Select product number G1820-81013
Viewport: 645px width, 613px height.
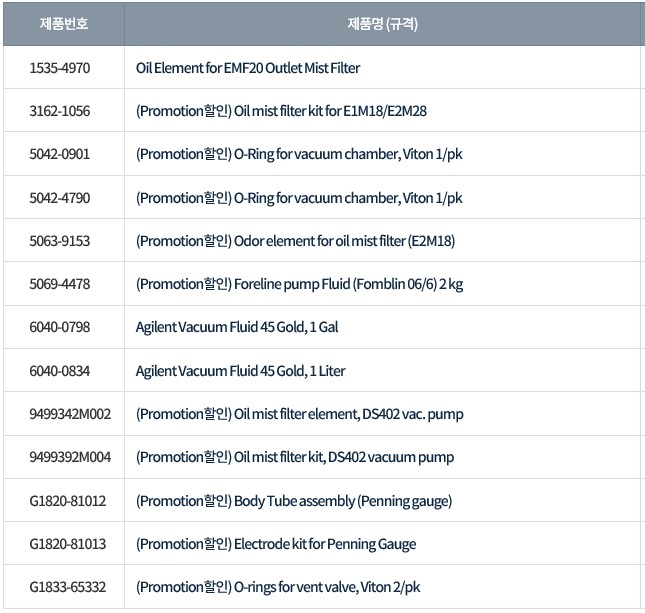point(68,544)
